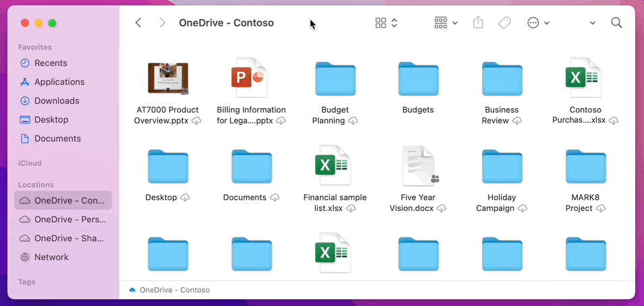Click the back navigation arrow
Screen dimensions: 644x306
point(138,23)
